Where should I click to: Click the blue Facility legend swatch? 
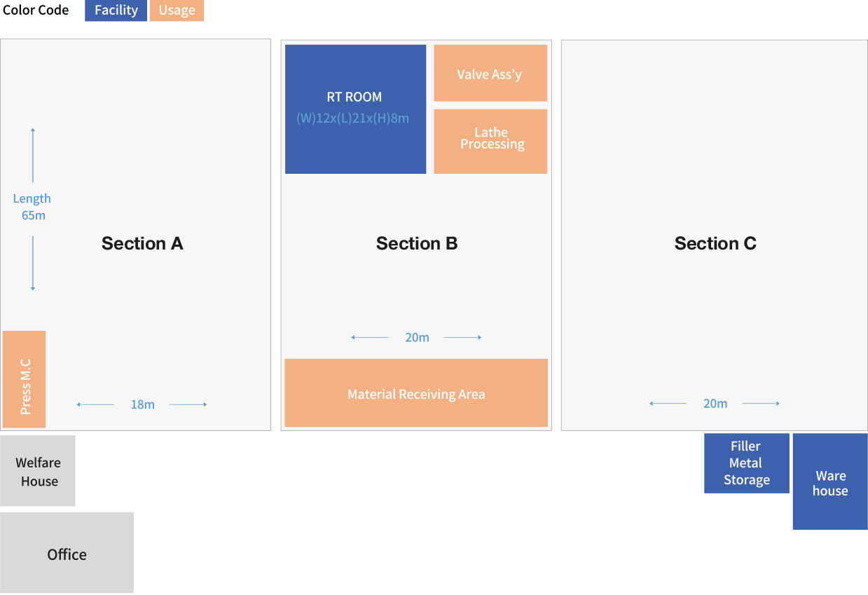click(116, 11)
